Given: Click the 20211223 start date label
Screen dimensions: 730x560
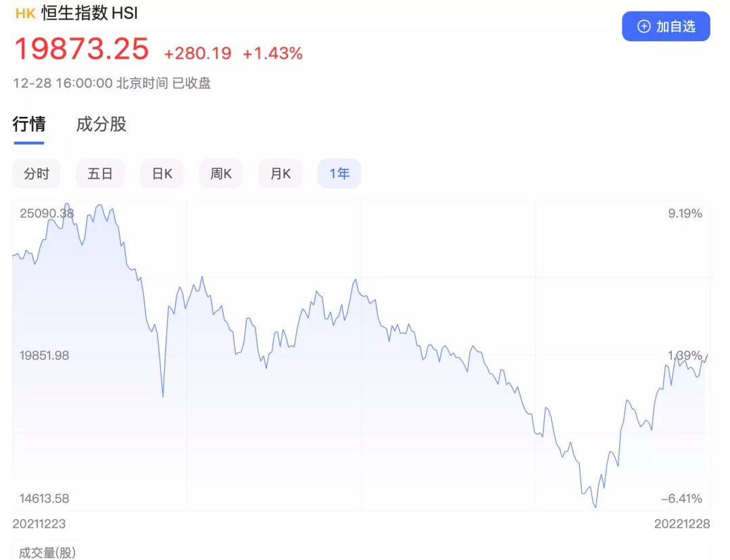Looking at the screenshot, I should (x=39, y=524).
